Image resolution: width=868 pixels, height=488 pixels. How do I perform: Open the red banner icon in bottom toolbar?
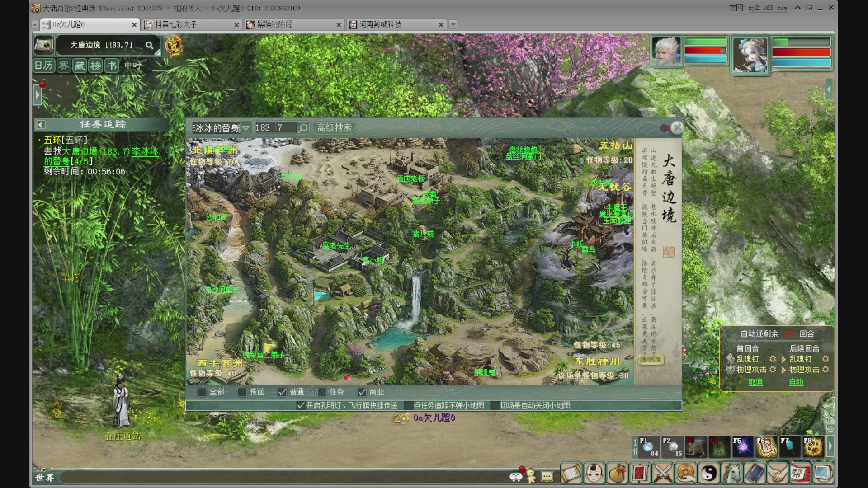(640, 473)
